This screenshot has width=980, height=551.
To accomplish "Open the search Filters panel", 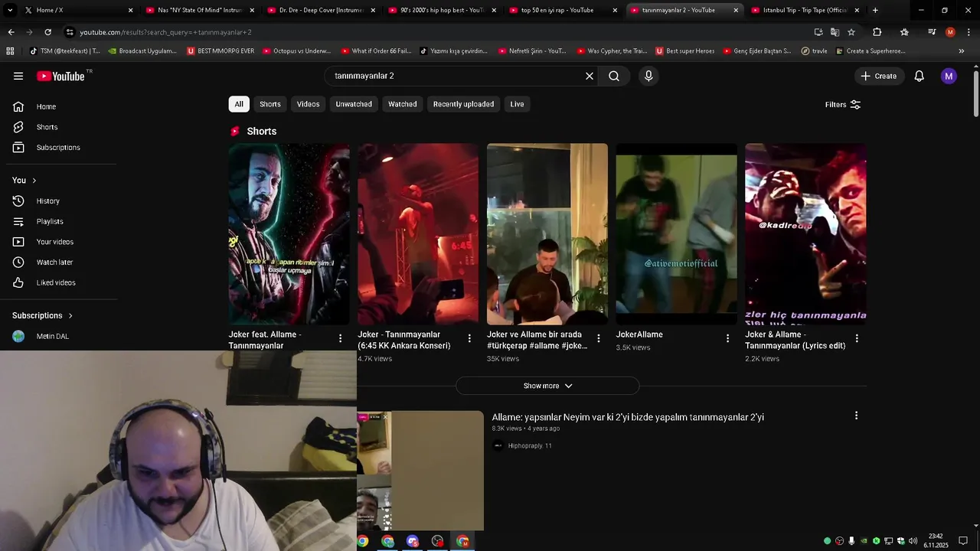I will [843, 105].
